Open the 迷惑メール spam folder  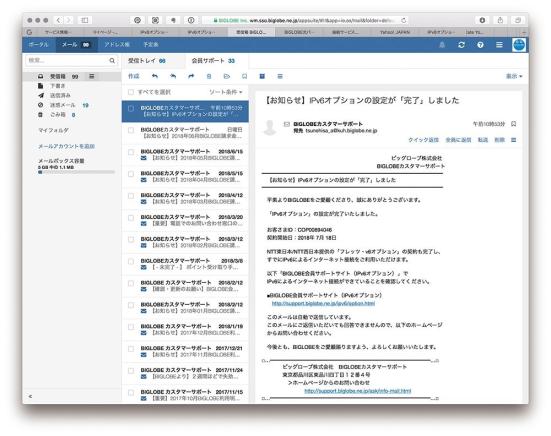(x=63, y=105)
